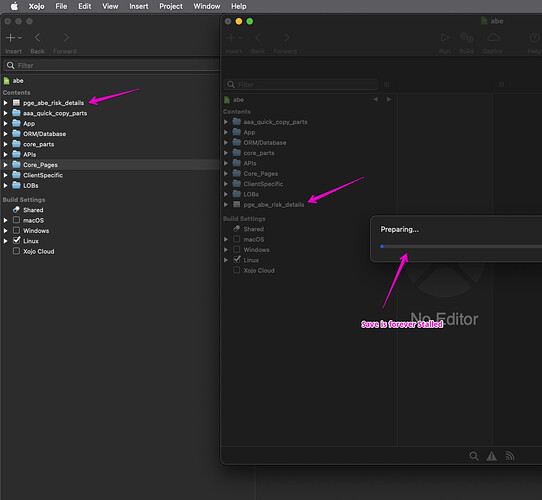Enable Windows checkbox in front window
This screenshot has height=500, width=542.
click(x=236, y=249)
